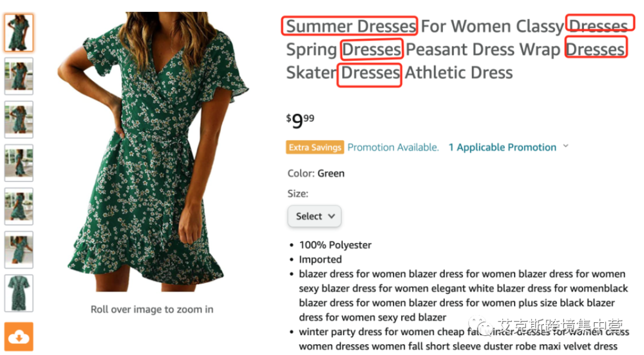Click the product title starting Summer Dresses
Screen dimensions: 644x355
point(398,50)
